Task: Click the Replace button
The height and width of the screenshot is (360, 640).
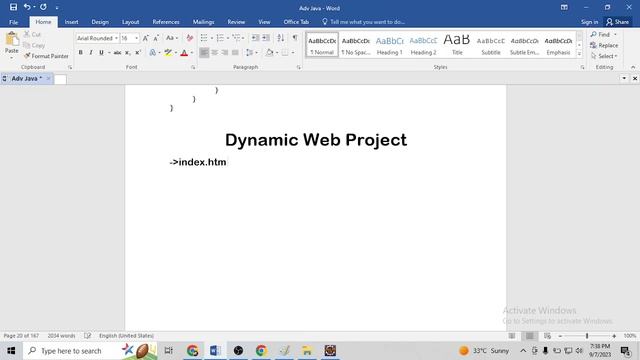Action: (x=604, y=45)
